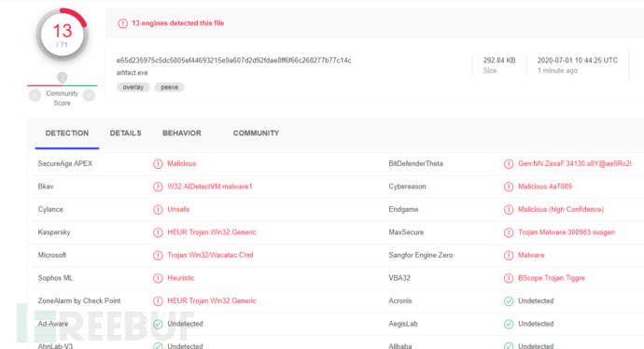The width and height of the screenshot is (644, 349).
Task: Click Trojan:Win32/Wacatac.C!ml result
Action: point(210,255)
